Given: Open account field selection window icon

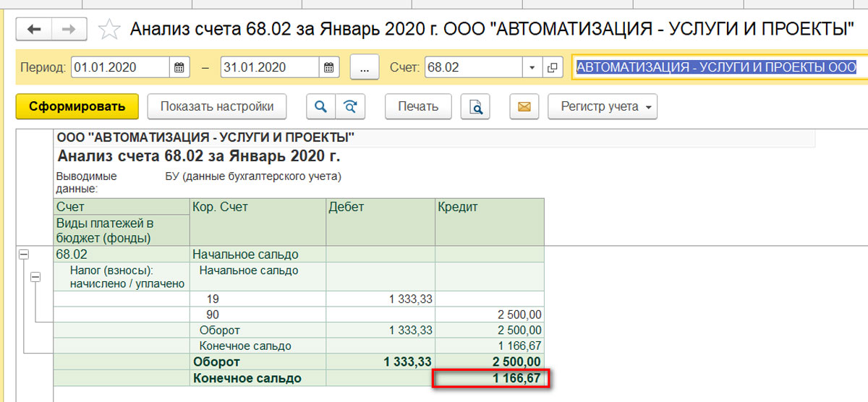Looking at the screenshot, I should tap(553, 67).
